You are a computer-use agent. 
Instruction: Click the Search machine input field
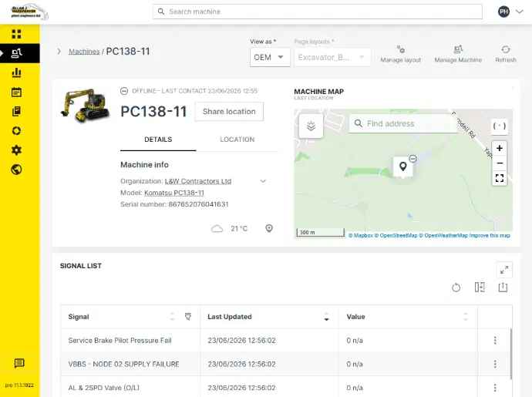pos(318,12)
